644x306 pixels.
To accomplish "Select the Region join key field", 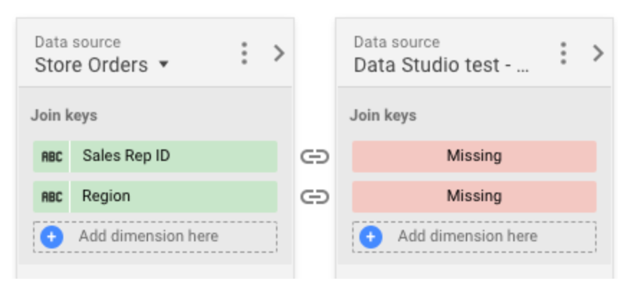I will (172, 196).
